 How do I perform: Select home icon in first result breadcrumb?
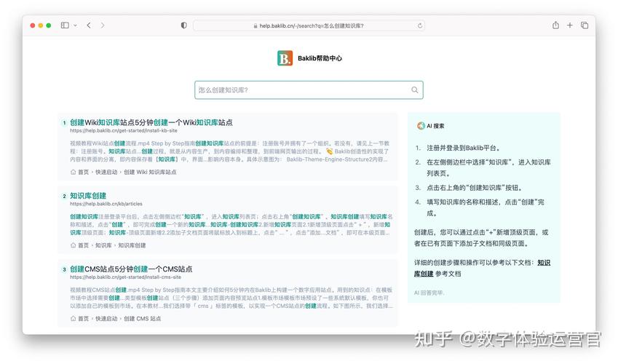(x=73, y=172)
